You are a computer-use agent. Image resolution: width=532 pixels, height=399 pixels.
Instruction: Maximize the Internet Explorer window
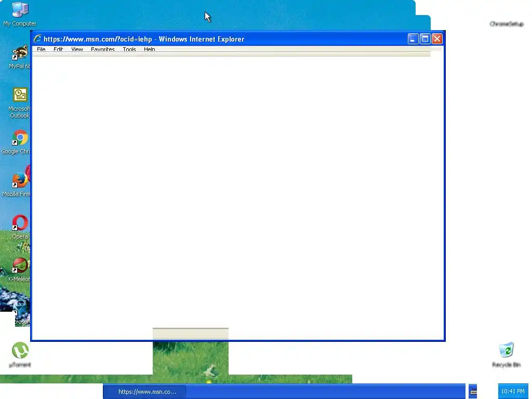tap(425, 39)
